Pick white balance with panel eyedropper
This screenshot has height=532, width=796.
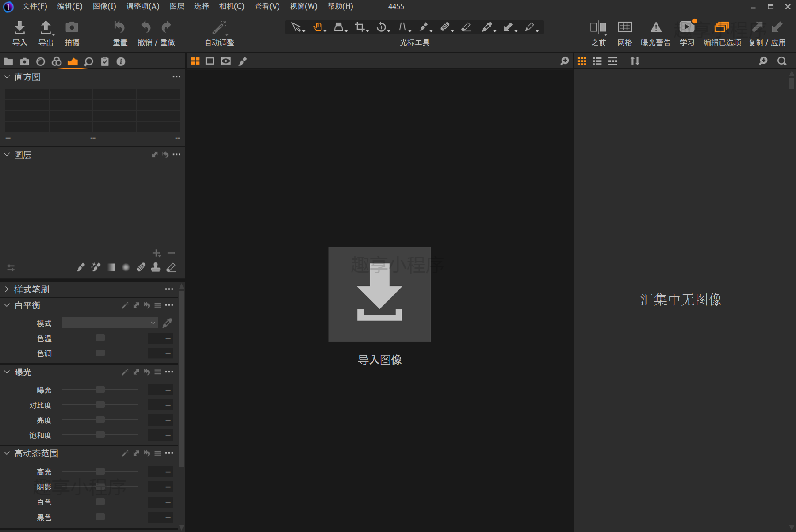[167, 323]
